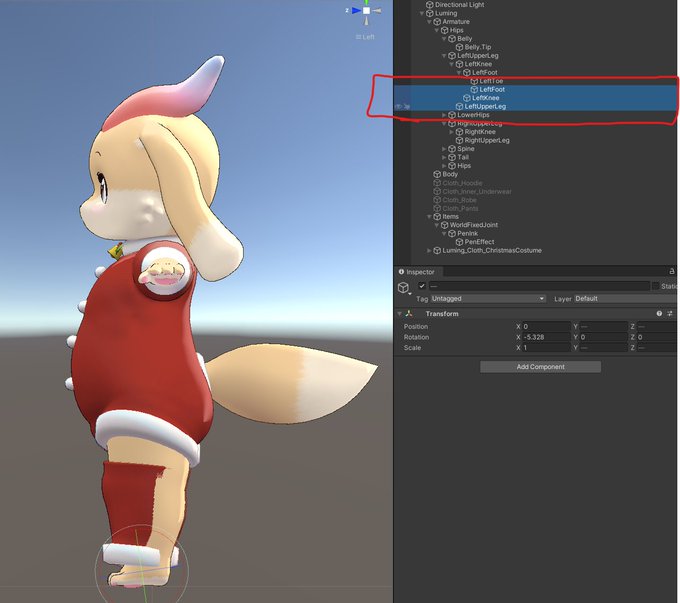This screenshot has width=680, height=603.
Task: Click the Position Y field
Action: (604, 326)
